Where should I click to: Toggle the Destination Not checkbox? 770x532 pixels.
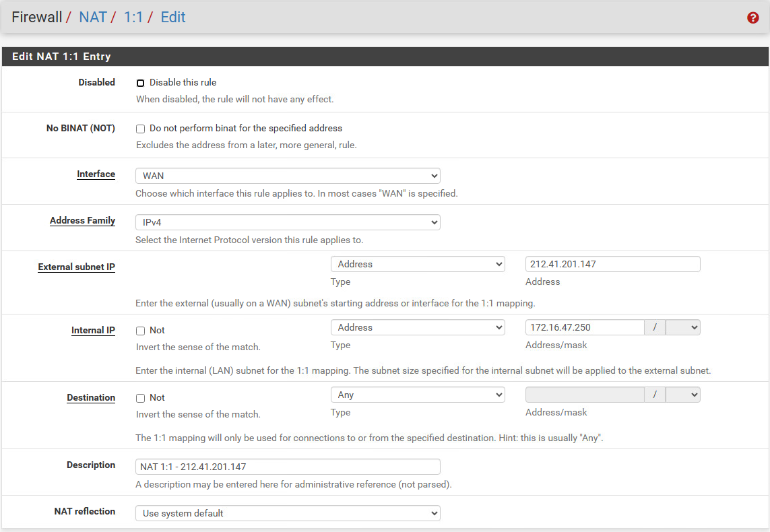141,398
